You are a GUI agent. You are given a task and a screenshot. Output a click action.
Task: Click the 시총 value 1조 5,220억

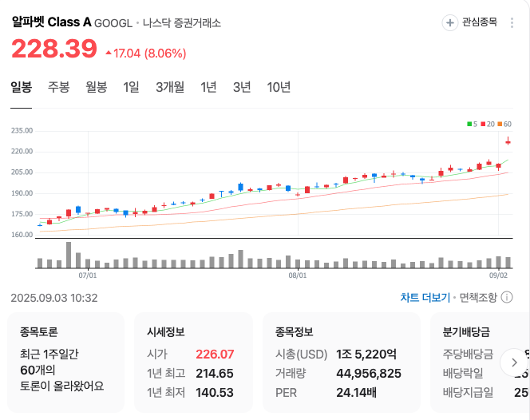[366, 354]
